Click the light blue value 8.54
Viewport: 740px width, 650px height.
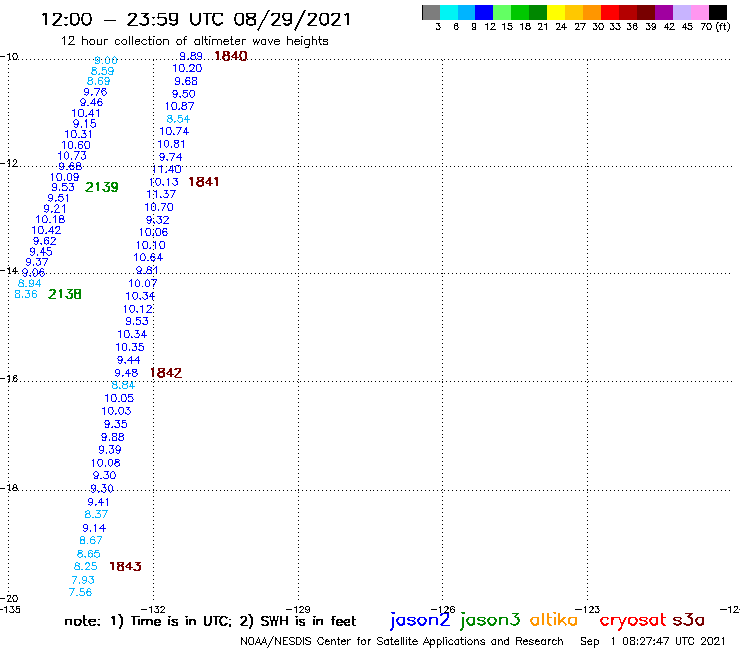[x=178, y=119]
